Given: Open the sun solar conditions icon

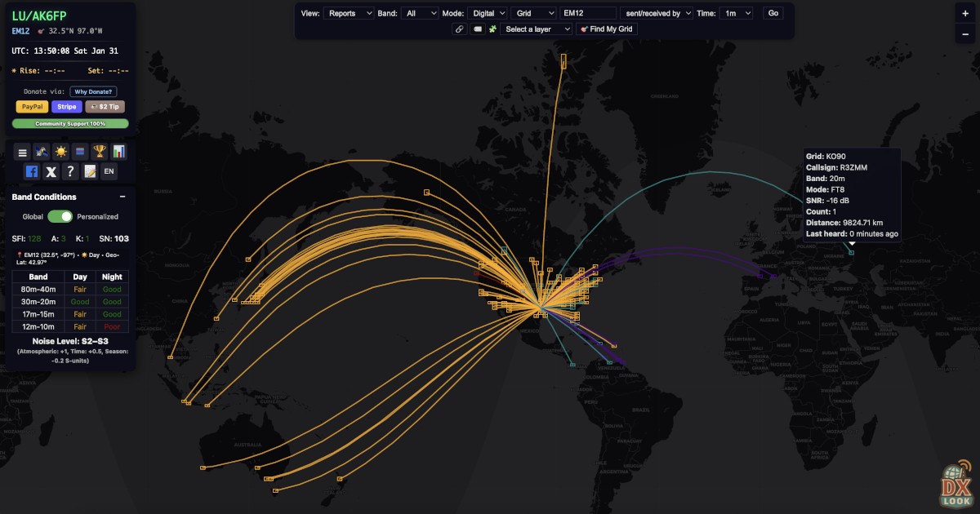Looking at the screenshot, I should click(61, 151).
